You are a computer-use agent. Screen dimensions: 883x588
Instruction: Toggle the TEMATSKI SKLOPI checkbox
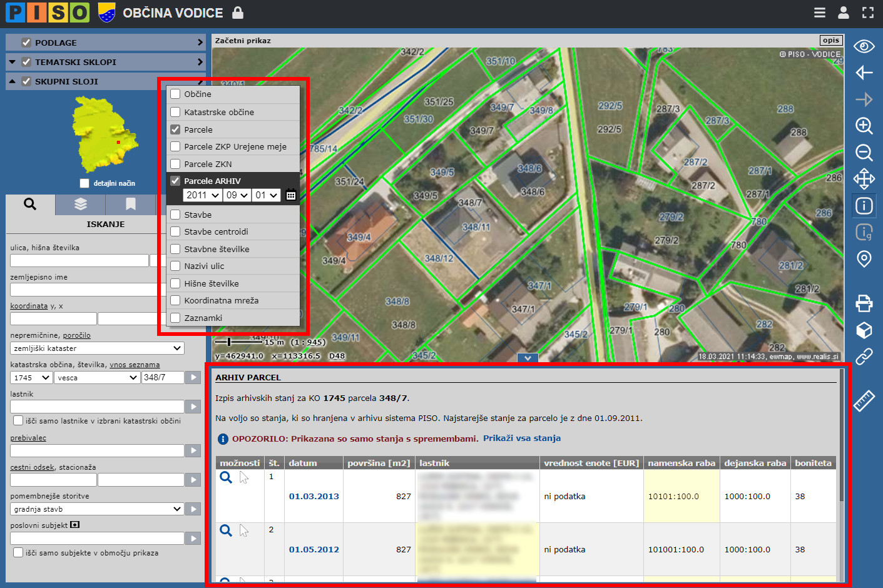26,62
